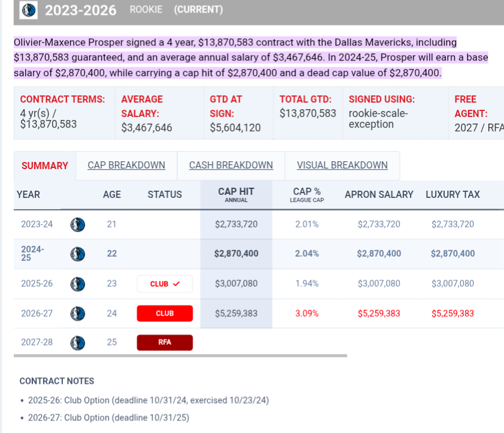Image resolution: width=504 pixels, height=433 pixels.
Task: Click the exercised CLUB option badge for 2025-26
Action: coord(165,284)
